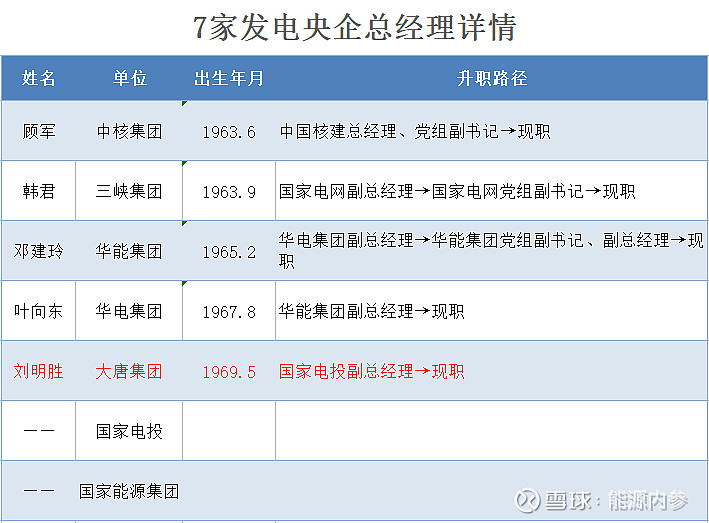
Task: Select the 姓名 column header
Action: (38, 78)
